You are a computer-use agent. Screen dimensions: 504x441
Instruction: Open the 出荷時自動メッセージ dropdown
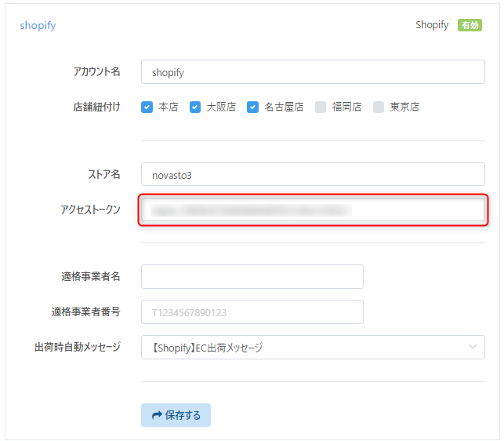point(313,348)
